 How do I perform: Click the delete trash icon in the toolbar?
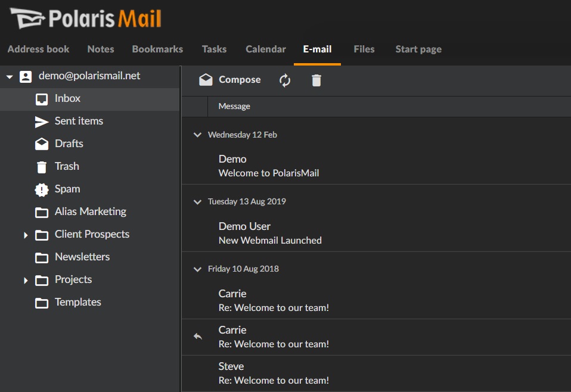coord(316,79)
